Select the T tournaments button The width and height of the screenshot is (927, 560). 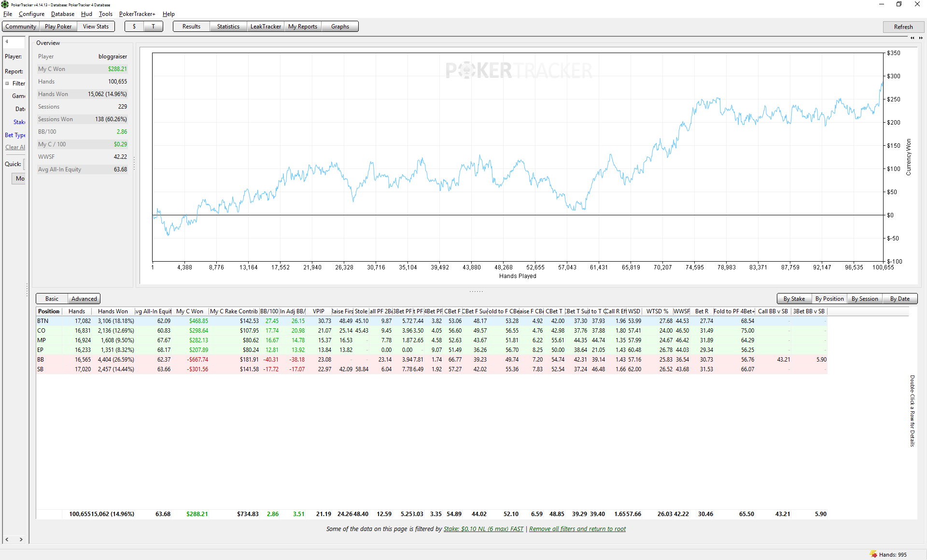(154, 27)
